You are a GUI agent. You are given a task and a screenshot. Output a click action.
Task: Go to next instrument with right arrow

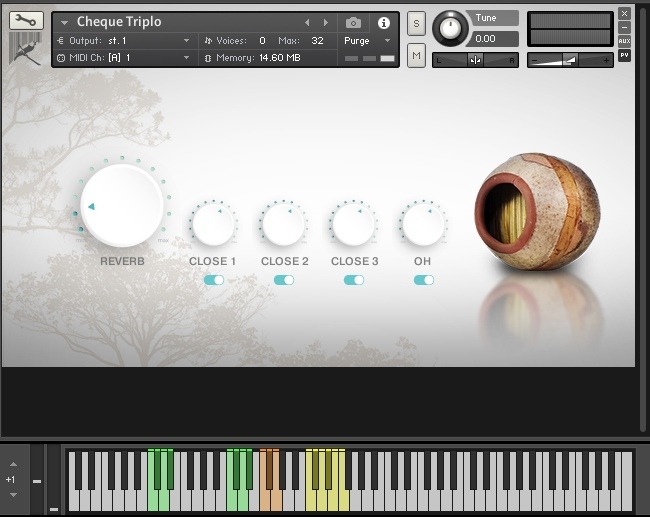[x=325, y=22]
